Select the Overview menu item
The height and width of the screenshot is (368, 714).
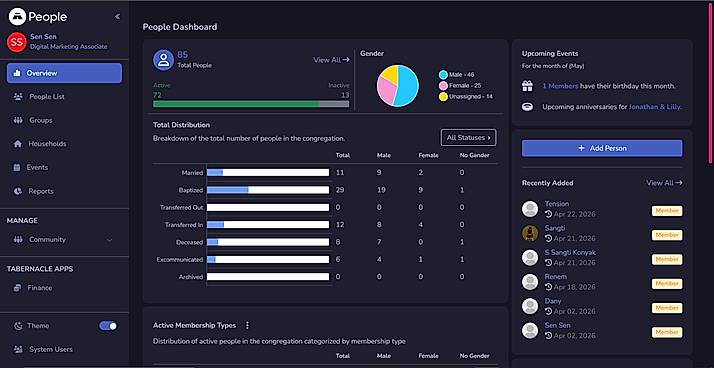click(64, 73)
